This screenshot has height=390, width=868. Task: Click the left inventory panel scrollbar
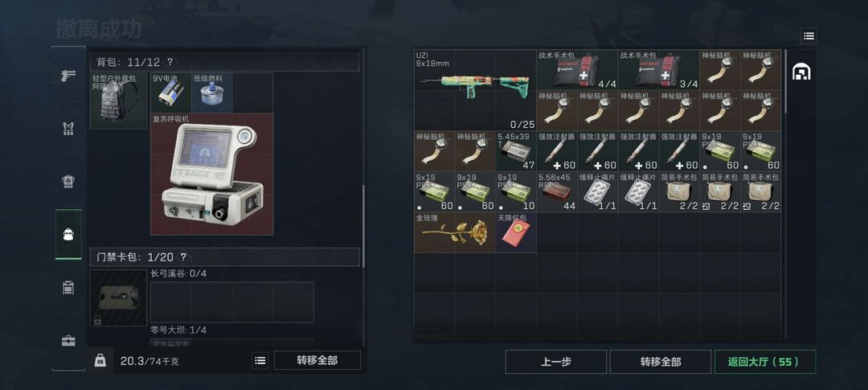coord(364,226)
